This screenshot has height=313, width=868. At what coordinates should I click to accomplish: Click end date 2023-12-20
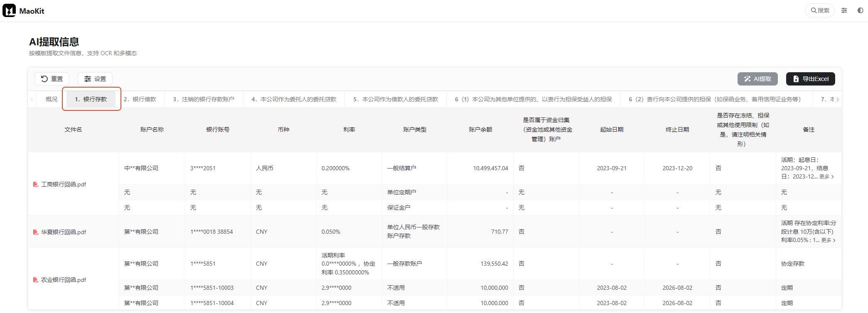pyautogui.click(x=677, y=168)
